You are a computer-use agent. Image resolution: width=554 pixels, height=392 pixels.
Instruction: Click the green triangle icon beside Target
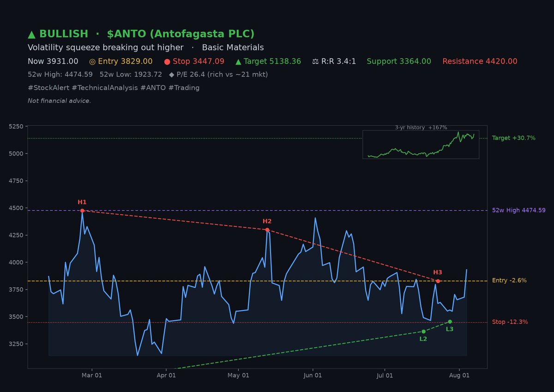pyautogui.click(x=238, y=61)
